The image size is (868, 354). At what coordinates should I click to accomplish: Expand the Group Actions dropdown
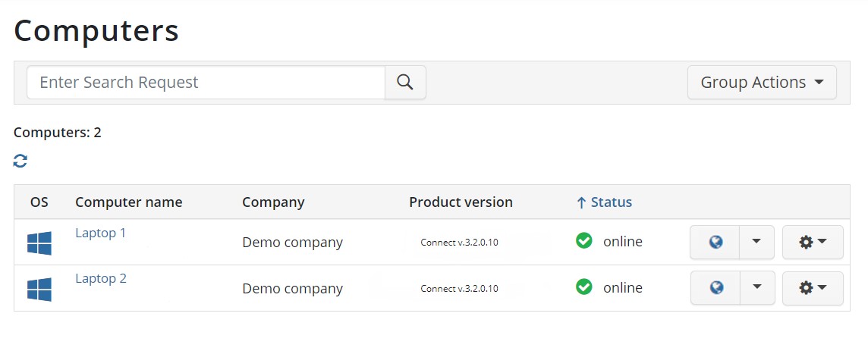762,83
